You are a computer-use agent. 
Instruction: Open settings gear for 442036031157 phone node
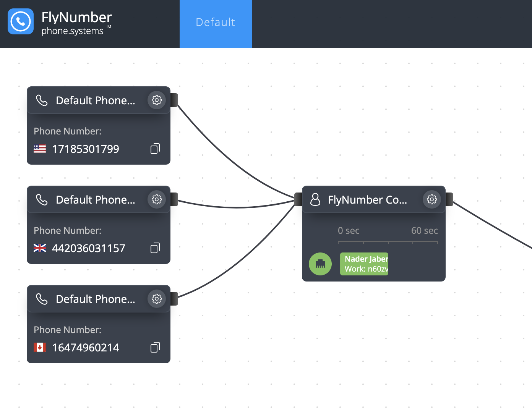[157, 199]
